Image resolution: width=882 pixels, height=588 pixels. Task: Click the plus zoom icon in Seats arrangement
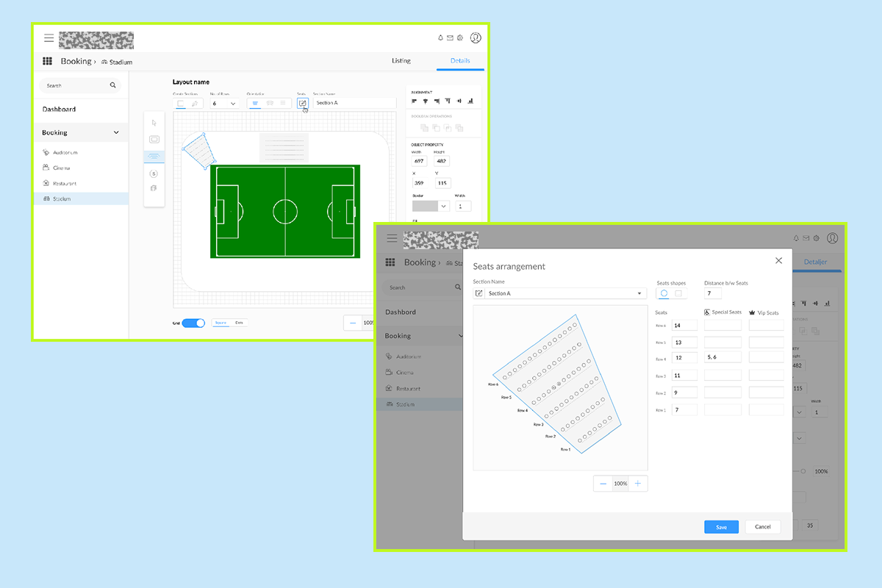(x=638, y=484)
